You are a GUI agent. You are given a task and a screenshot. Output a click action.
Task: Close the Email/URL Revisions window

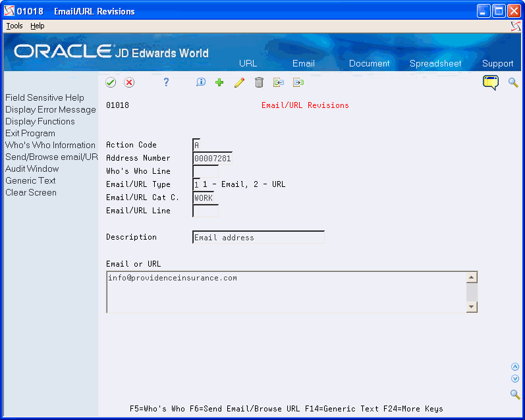[514, 11]
